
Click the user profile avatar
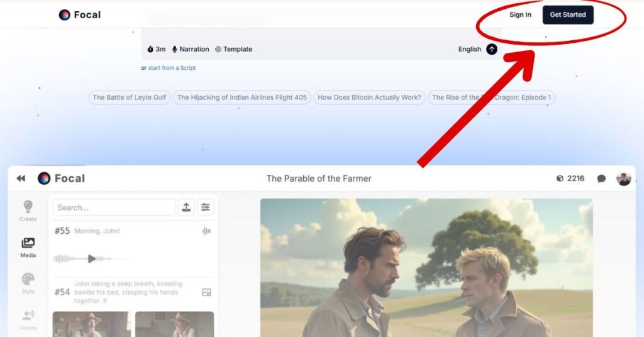click(623, 179)
